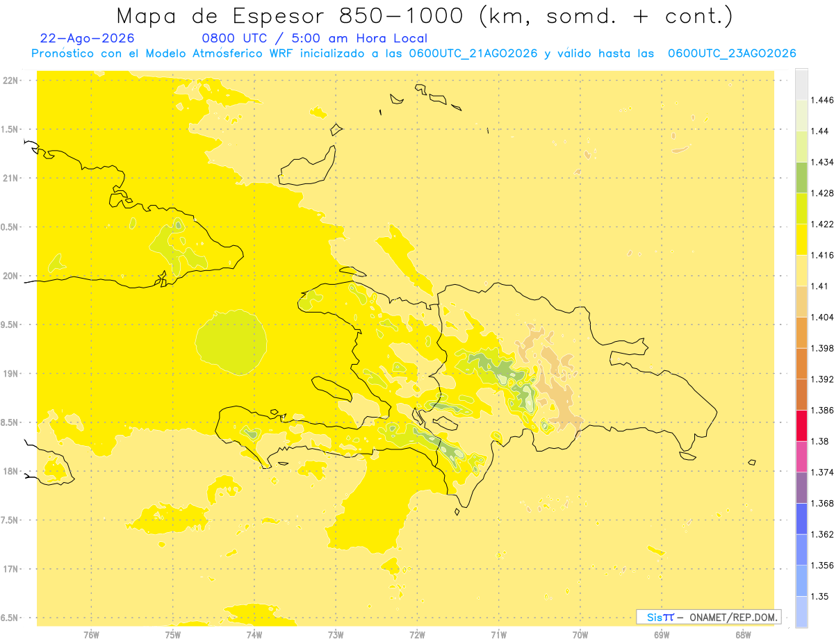Click the longitude label "72W"
834x644 pixels.
point(417,634)
